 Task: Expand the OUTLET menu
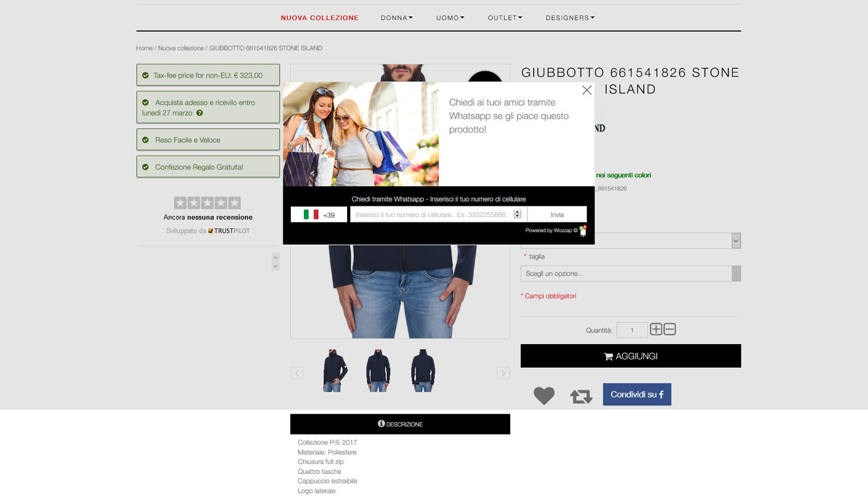[x=505, y=18]
